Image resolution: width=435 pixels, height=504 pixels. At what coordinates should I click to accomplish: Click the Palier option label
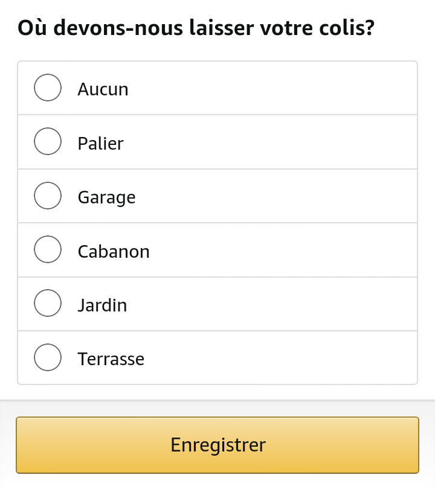coord(100,143)
